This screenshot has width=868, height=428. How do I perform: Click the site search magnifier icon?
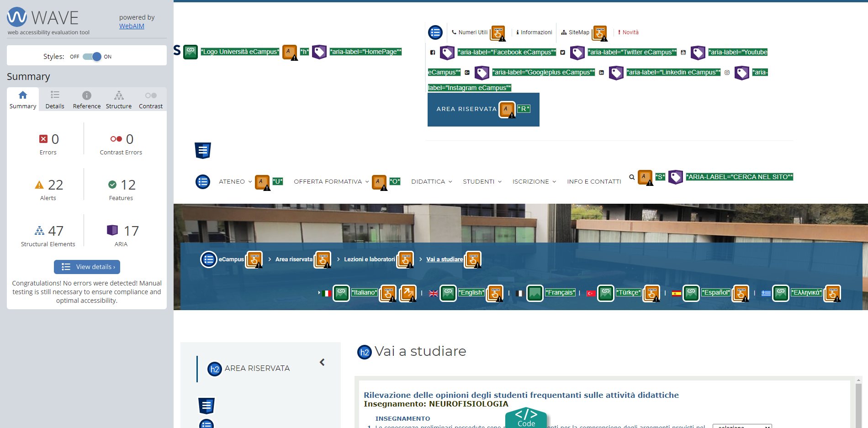click(631, 177)
